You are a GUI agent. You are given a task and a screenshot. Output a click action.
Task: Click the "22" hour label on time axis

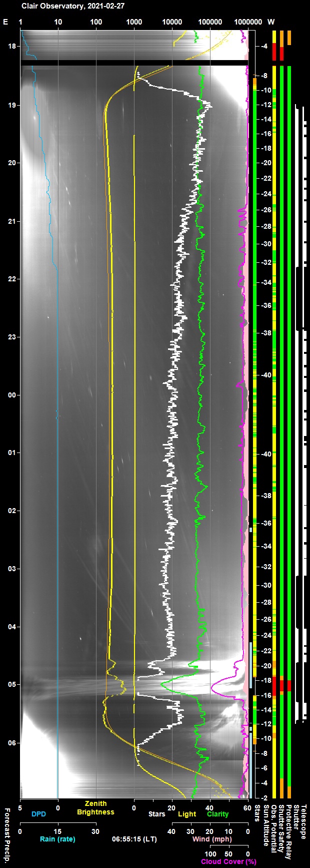12,279
